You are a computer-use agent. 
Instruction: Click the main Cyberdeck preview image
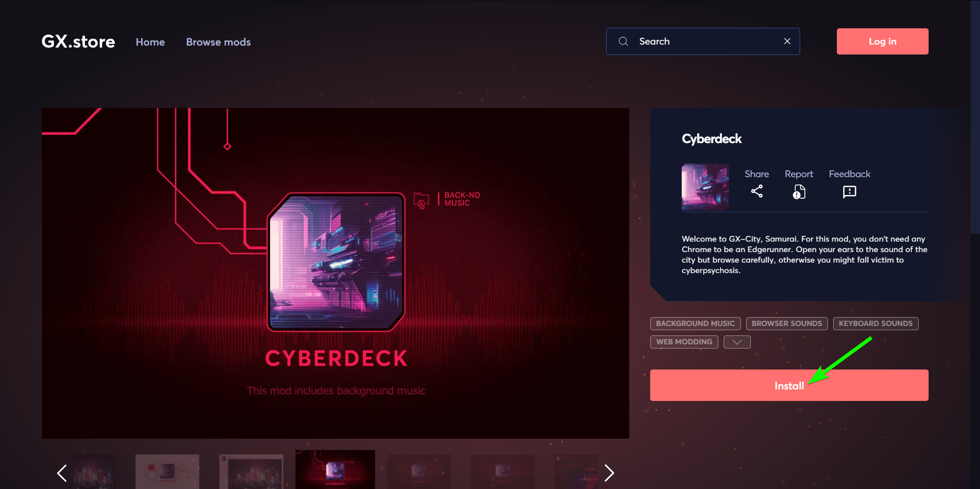pyautogui.click(x=336, y=273)
